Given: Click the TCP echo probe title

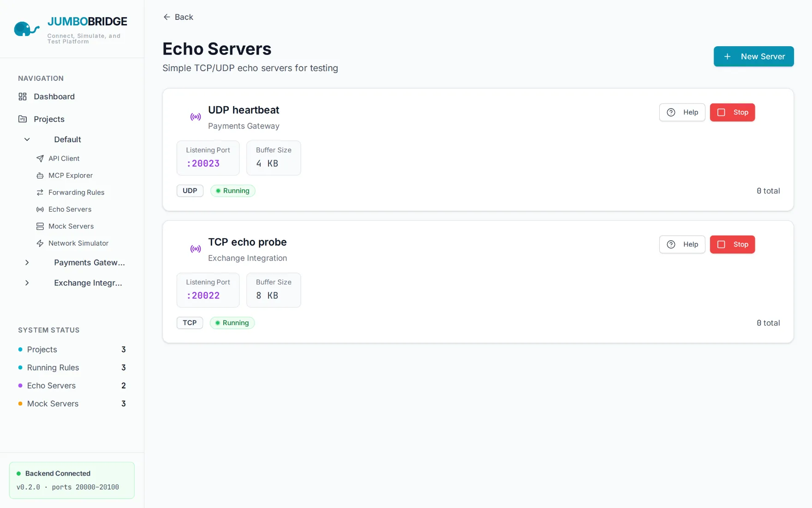Looking at the screenshot, I should coord(247,242).
